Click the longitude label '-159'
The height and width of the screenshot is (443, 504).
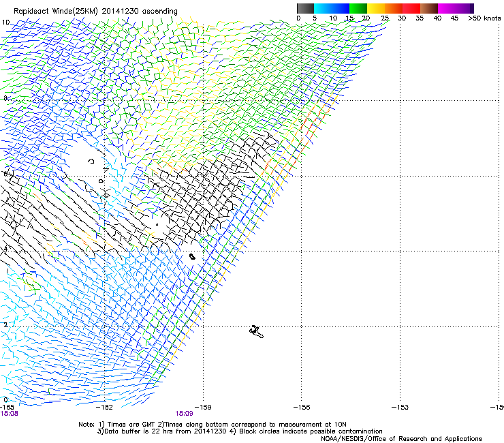tap(203, 408)
